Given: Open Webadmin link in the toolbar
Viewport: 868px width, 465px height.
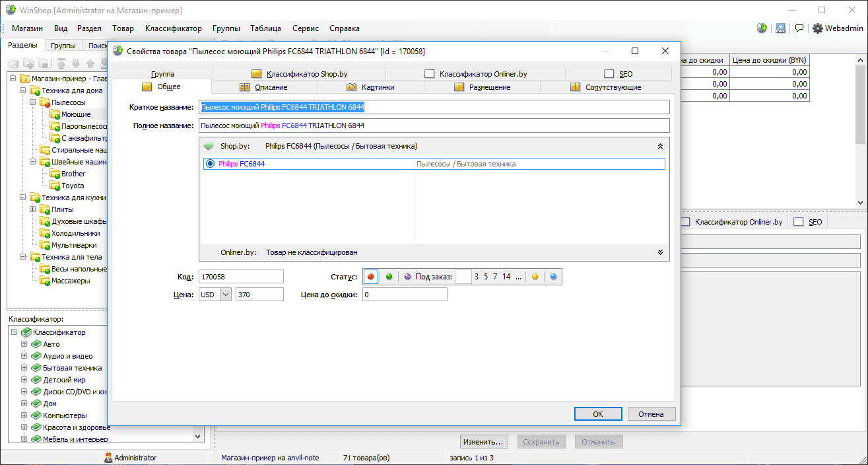Looking at the screenshot, I should [x=844, y=28].
